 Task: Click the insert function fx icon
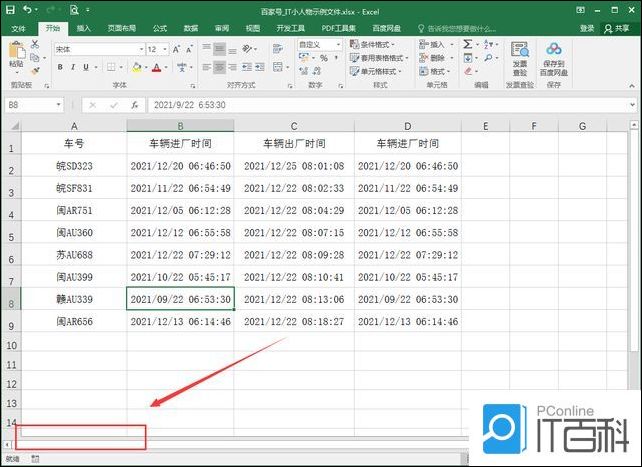pos(134,105)
